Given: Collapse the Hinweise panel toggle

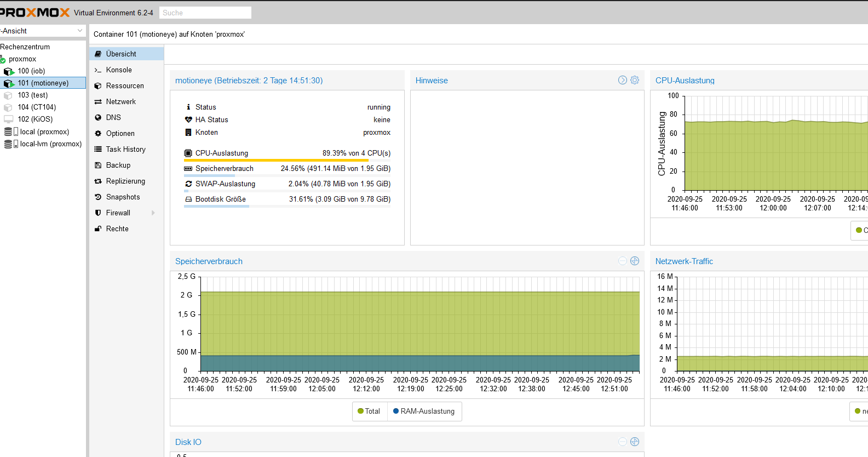Looking at the screenshot, I should click(x=623, y=80).
